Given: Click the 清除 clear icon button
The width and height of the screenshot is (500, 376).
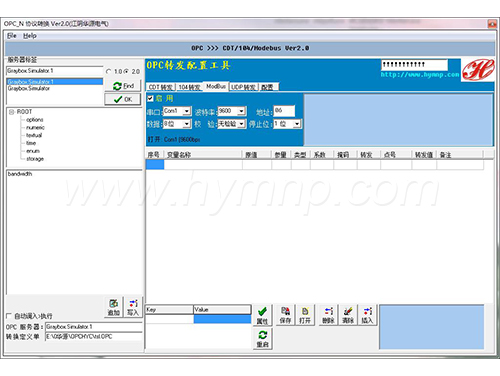Looking at the screenshot, I should click(x=348, y=315).
